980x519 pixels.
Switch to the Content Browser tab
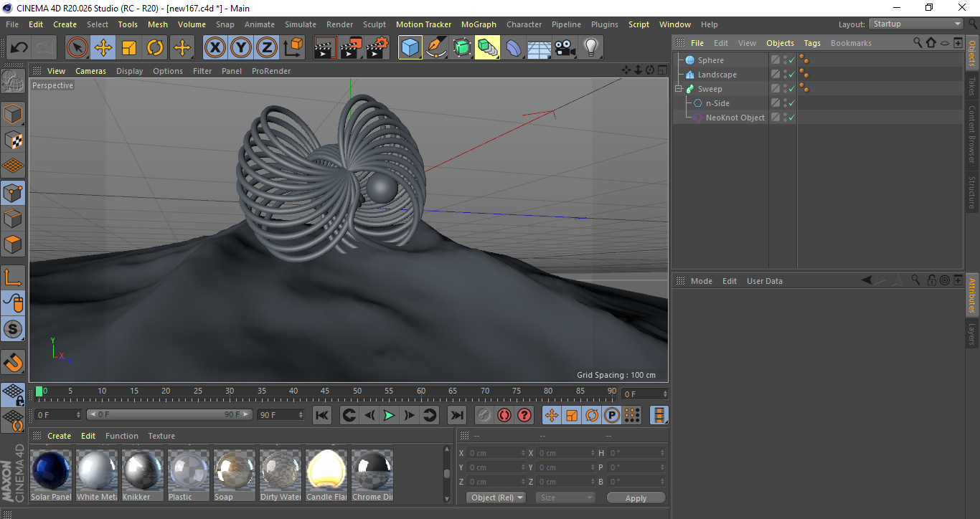(x=972, y=134)
